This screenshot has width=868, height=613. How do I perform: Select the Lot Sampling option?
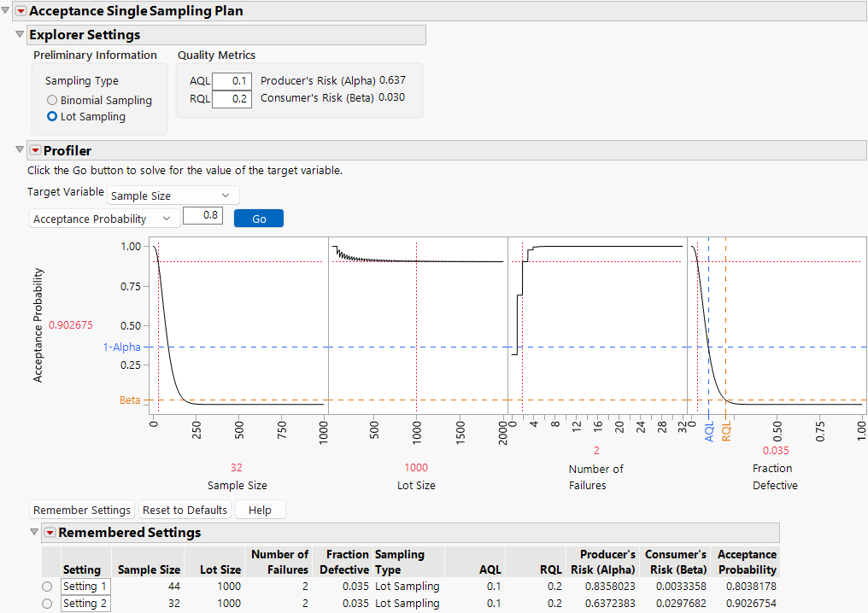coord(52,116)
